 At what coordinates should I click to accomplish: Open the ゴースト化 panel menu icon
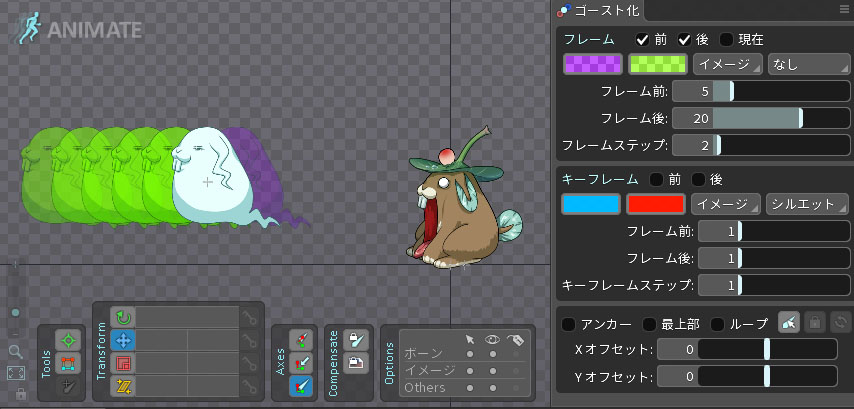[844, 9]
